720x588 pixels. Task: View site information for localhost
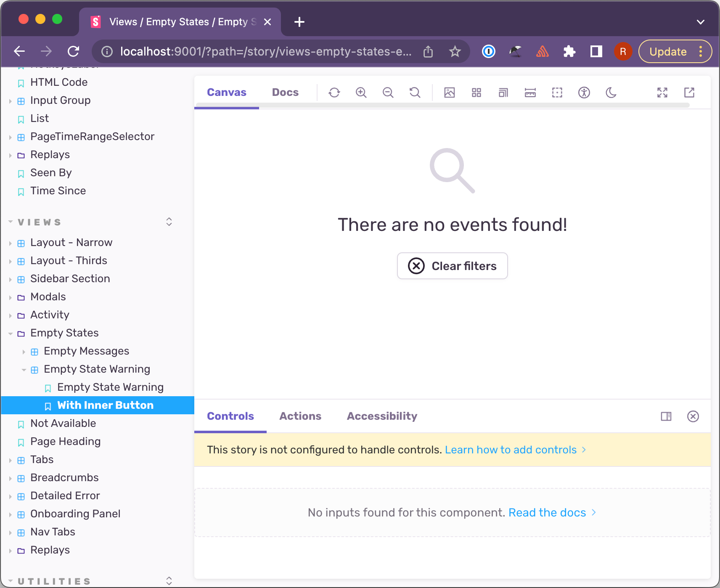pyautogui.click(x=107, y=51)
